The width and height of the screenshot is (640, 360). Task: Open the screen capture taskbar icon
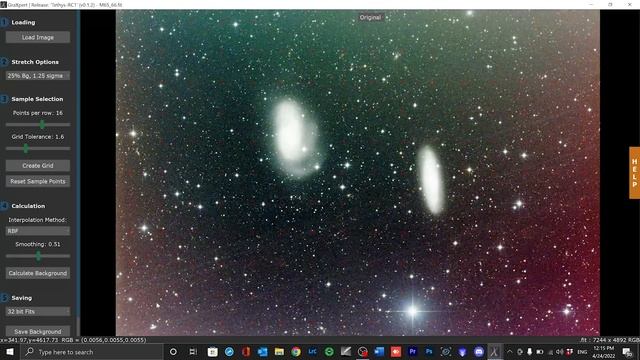pos(446,352)
